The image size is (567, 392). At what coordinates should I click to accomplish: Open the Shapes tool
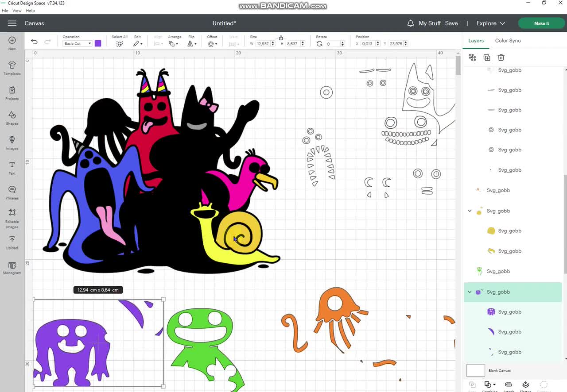(x=12, y=118)
